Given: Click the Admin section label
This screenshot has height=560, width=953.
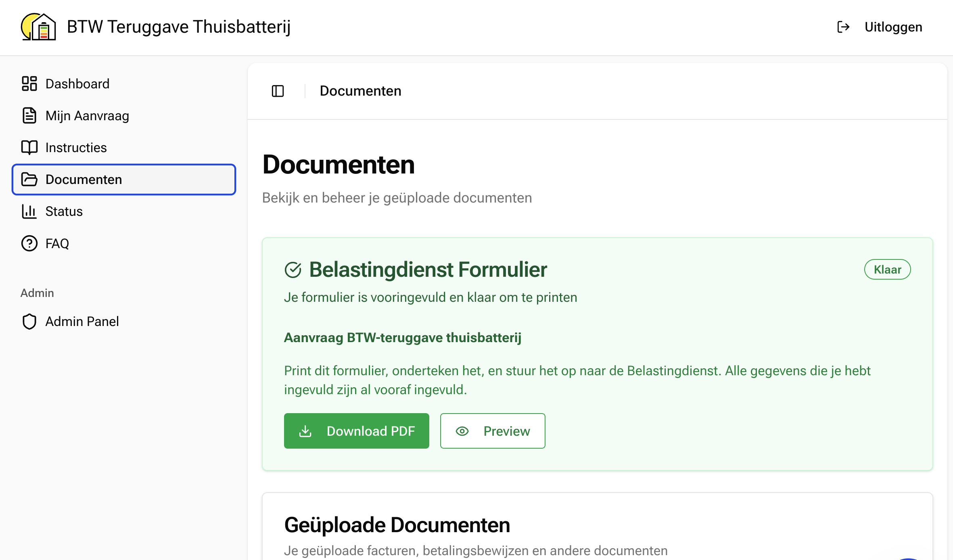Looking at the screenshot, I should 37,293.
